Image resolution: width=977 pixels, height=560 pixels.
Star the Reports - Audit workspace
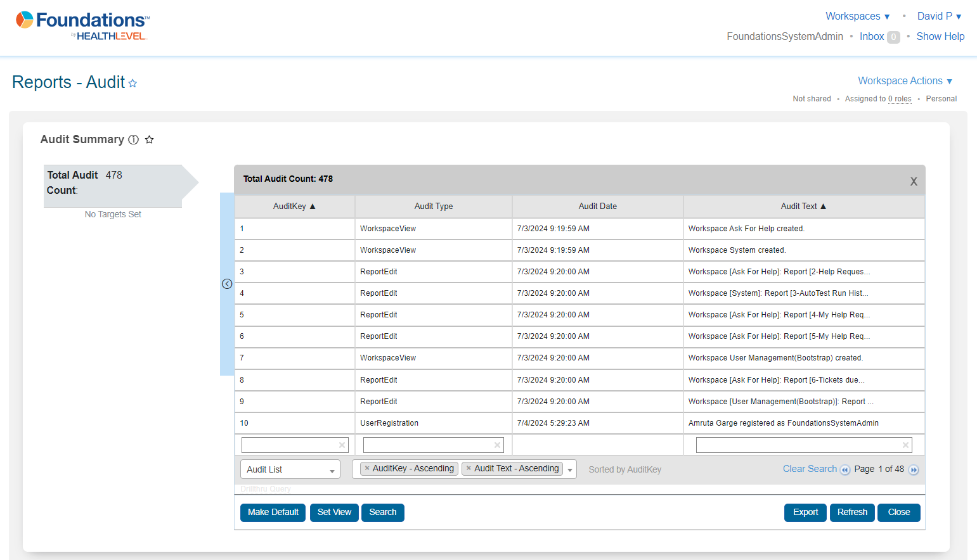click(133, 84)
